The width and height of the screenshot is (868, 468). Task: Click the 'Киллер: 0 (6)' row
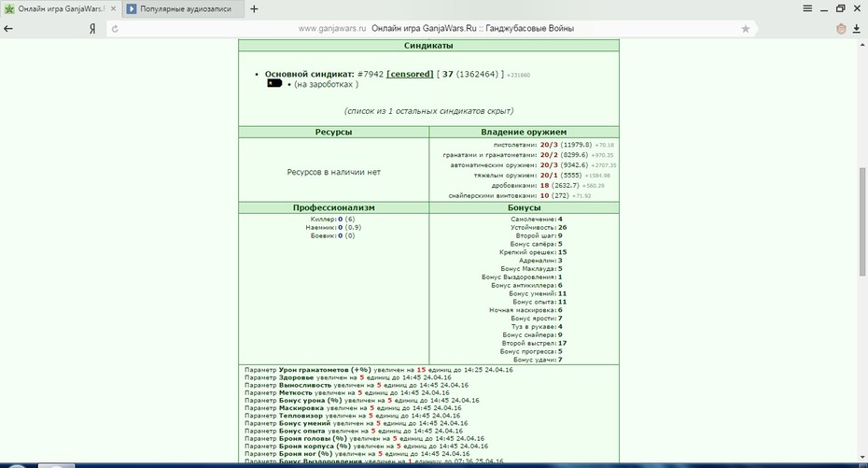pos(332,220)
